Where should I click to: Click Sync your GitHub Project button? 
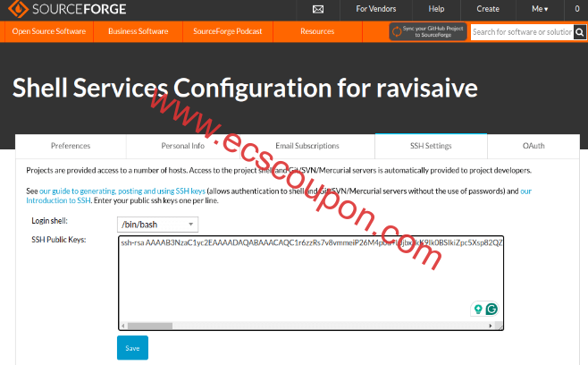pyautogui.click(x=428, y=31)
